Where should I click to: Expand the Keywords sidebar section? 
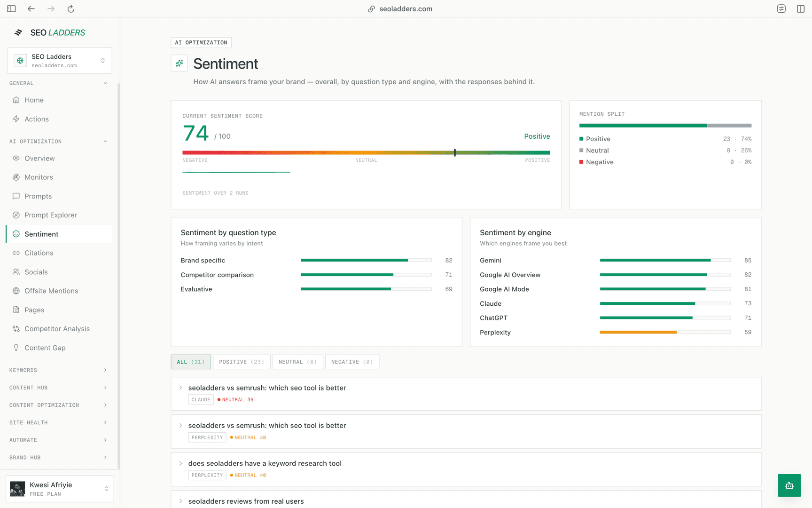(59, 370)
